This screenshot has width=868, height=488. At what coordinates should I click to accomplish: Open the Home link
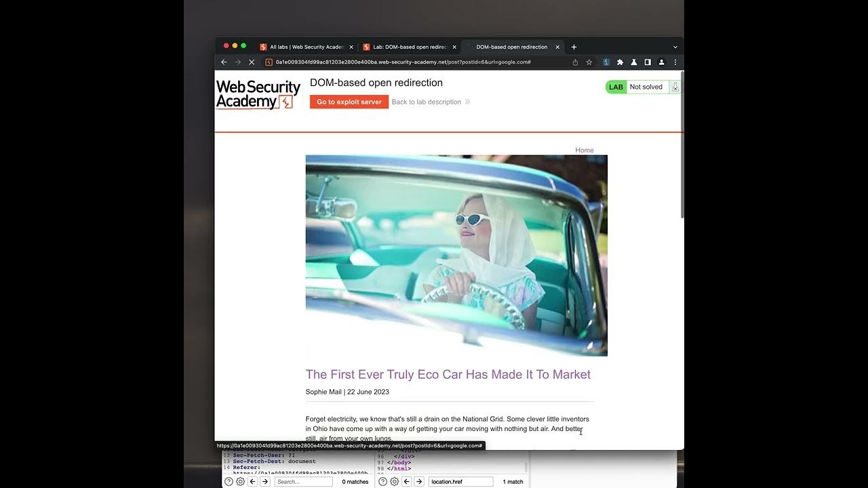[585, 150]
